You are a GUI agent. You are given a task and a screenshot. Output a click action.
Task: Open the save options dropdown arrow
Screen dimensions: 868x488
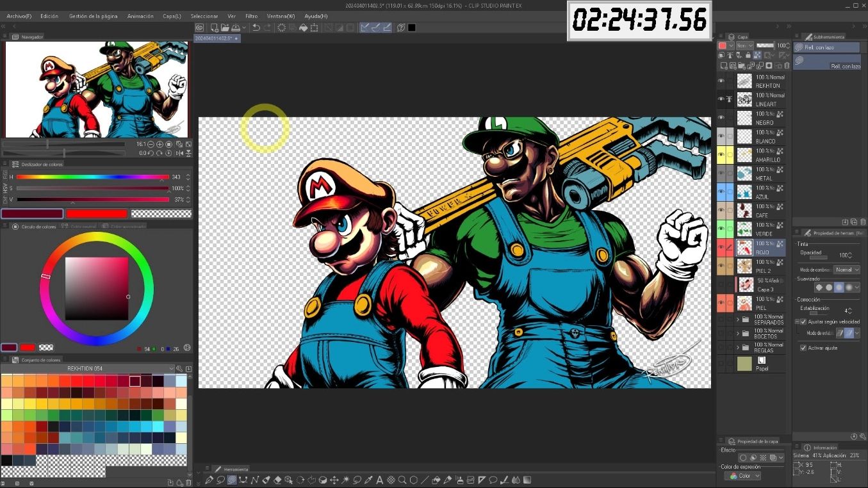click(244, 28)
